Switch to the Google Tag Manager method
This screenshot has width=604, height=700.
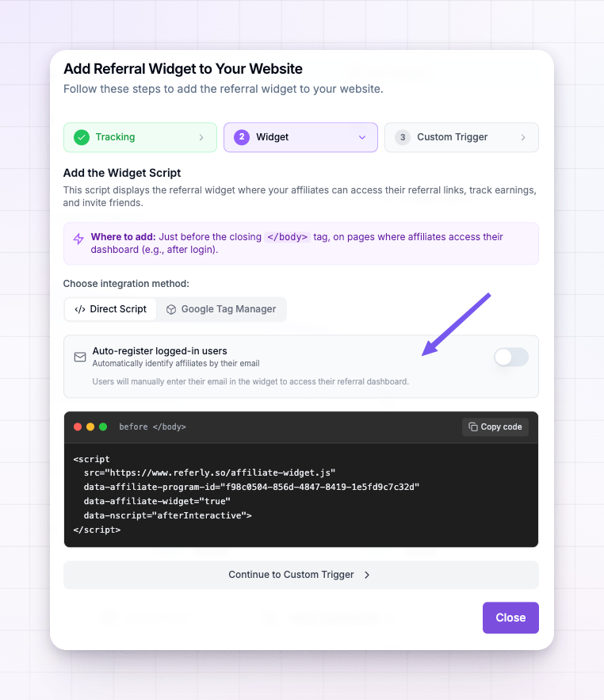click(x=221, y=309)
